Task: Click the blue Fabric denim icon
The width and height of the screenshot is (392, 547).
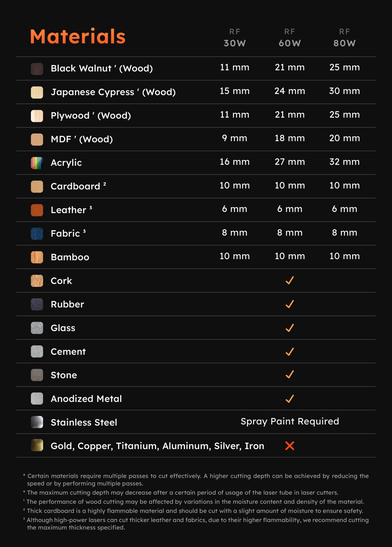Action: 37,234
